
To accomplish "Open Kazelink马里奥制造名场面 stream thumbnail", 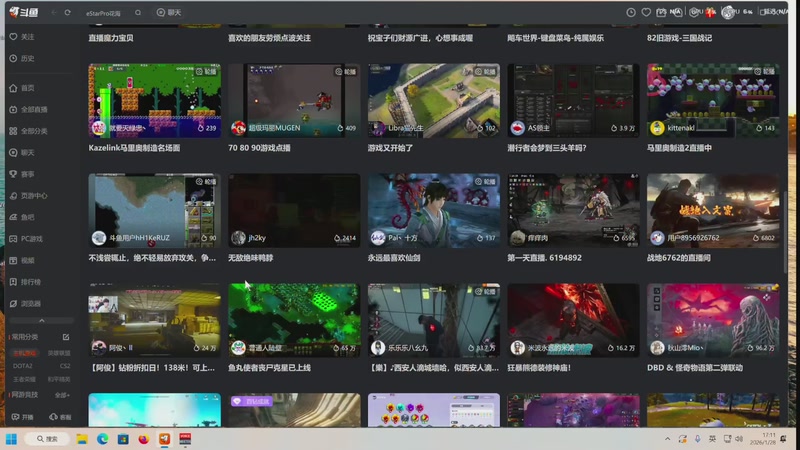I will pyautogui.click(x=155, y=101).
